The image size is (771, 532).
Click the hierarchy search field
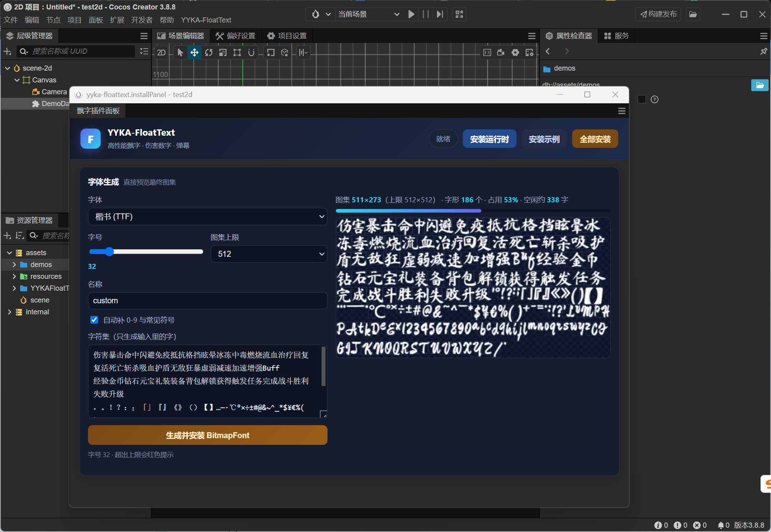(x=76, y=51)
